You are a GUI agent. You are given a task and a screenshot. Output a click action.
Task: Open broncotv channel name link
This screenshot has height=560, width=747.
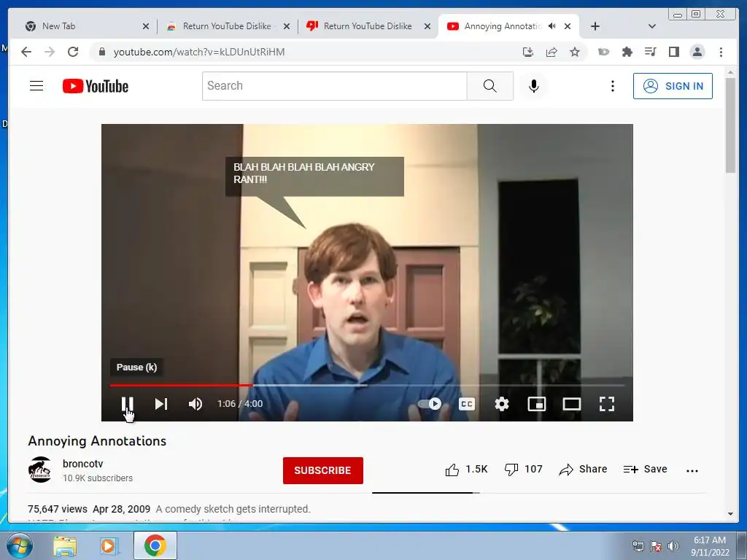pos(83,464)
